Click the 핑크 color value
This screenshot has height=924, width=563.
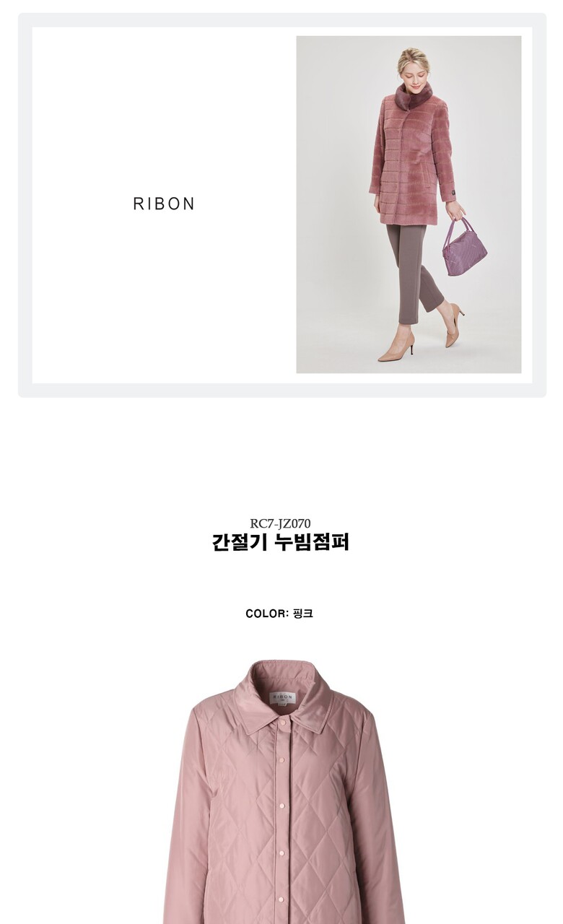303,614
